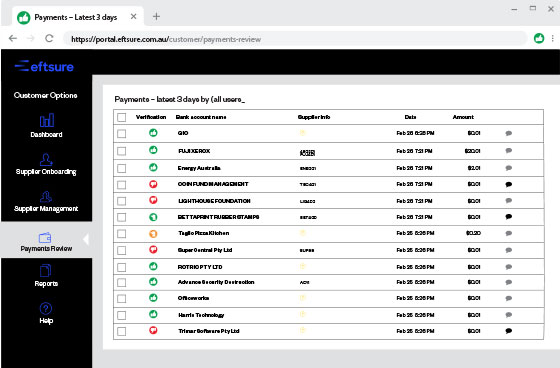The width and height of the screenshot is (560, 368).
Task: Click supplier info icon in QIO row
Action: point(302,133)
